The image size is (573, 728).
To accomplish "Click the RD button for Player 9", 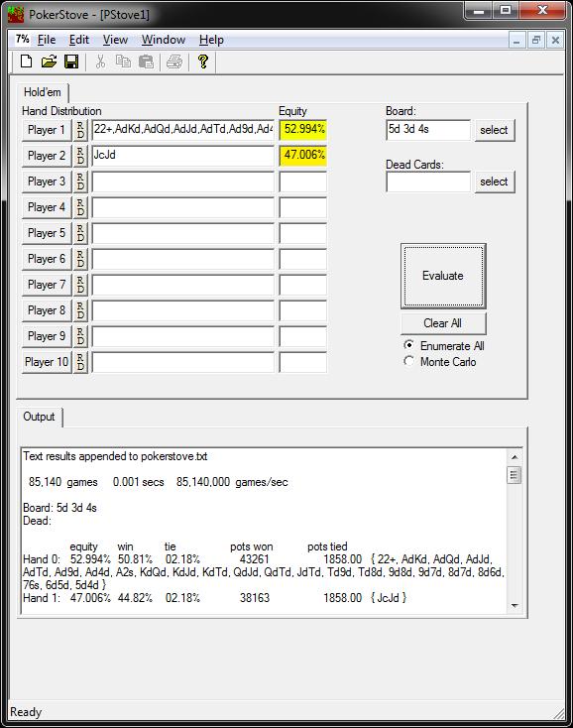I will [x=80, y=335].
